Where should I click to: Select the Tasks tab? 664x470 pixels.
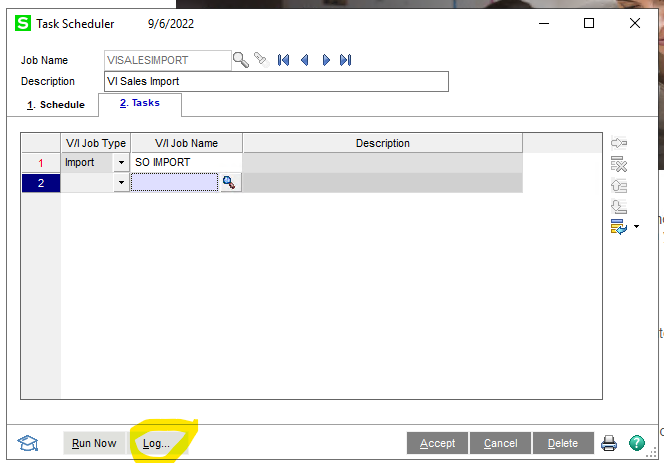tap(139, 104)
